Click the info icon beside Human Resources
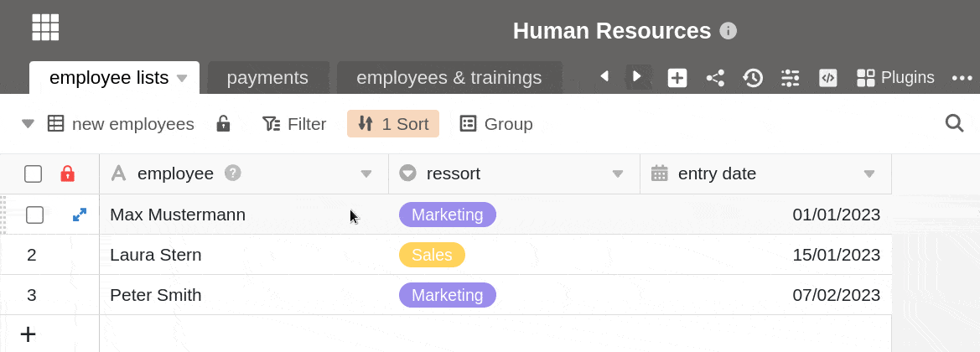The height and width of the screenshot is (352, 980). pos(729,31)
